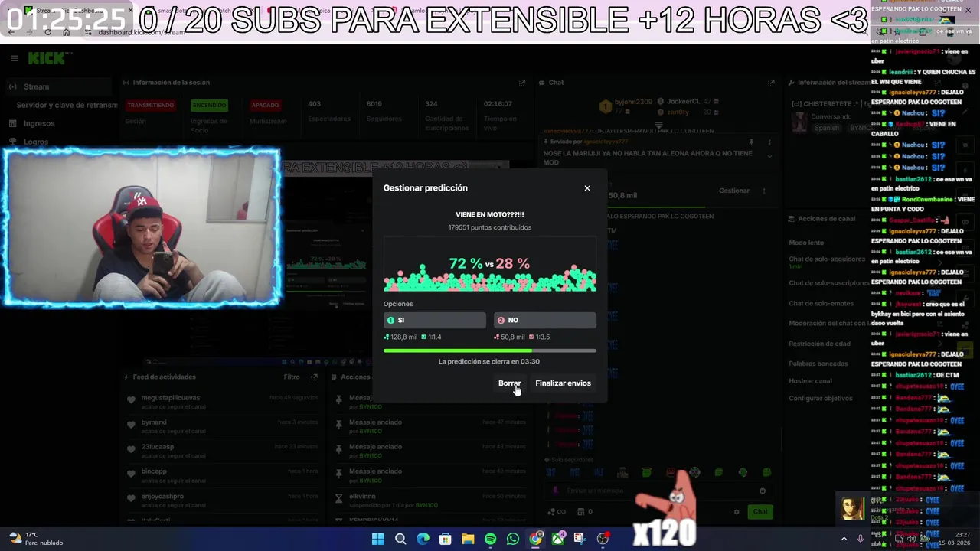Select the NO prediction option
The height and width of the screenshot is (551, 980).
coord(544,320)
